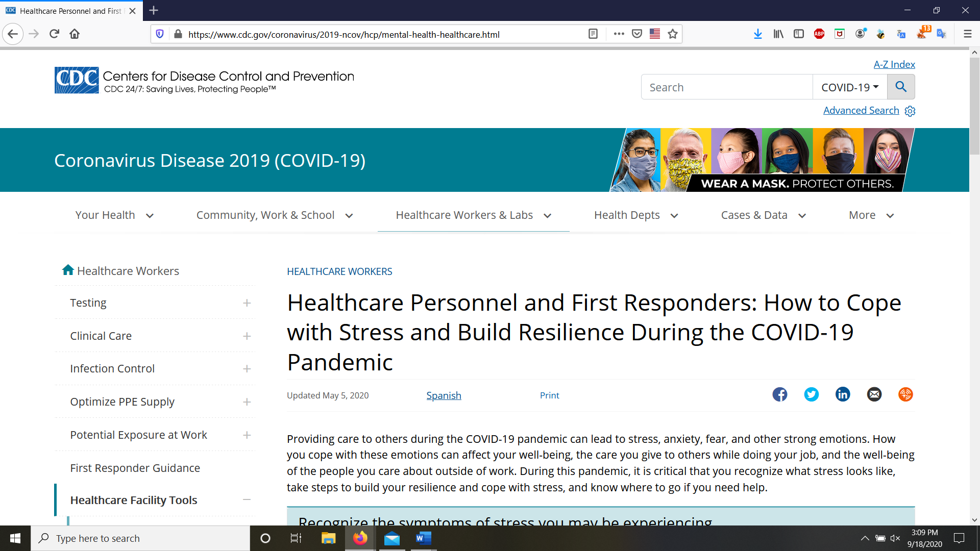Screen dimensions: 980x551
Task: Expand the Infection Control section
Action: point(247,369)
